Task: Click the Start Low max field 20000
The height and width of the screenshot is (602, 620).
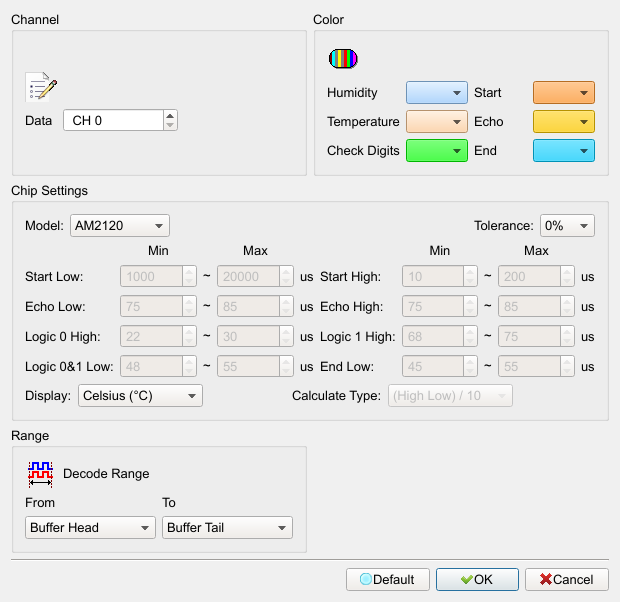Action: point(248,276)
